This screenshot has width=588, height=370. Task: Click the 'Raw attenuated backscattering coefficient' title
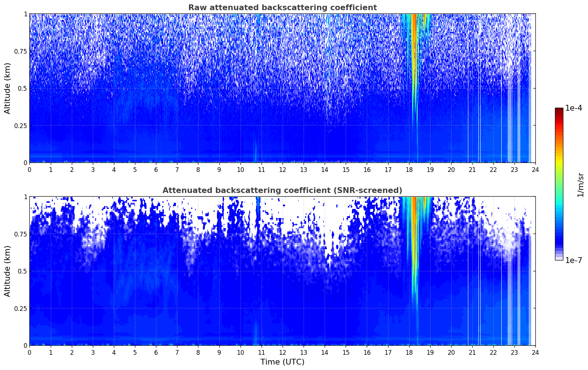tap(282, 8)
